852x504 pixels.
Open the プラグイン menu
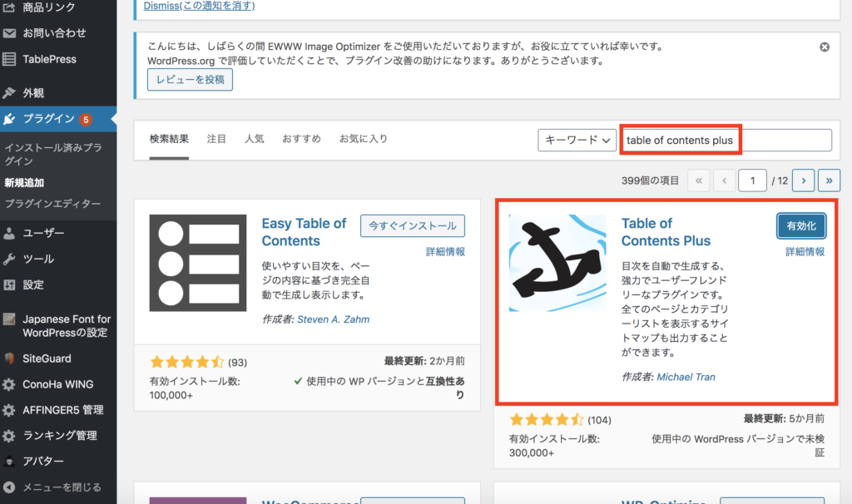point(58,119)
